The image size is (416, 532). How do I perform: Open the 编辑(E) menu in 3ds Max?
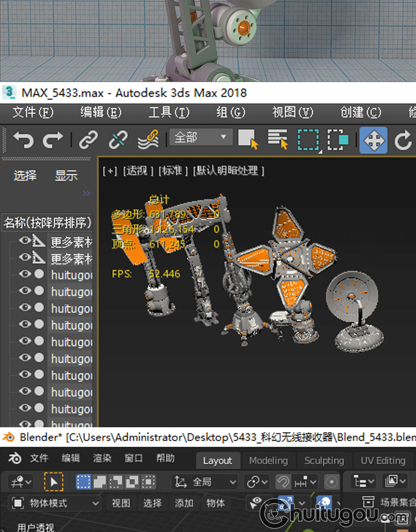tap(101, 112)
